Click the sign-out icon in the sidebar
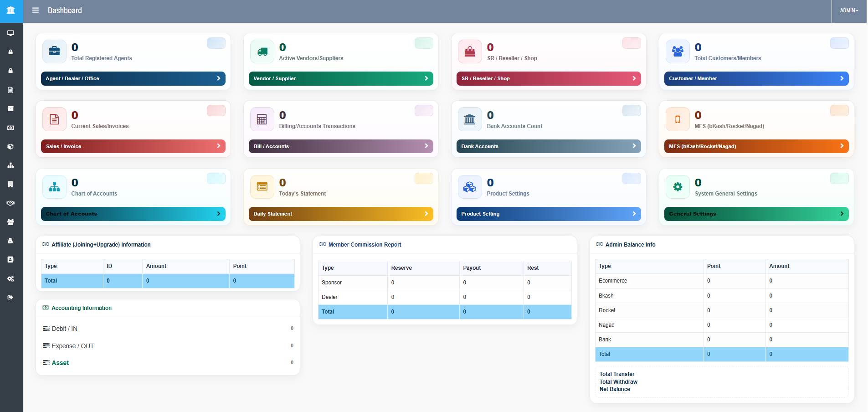 [10, 297]
